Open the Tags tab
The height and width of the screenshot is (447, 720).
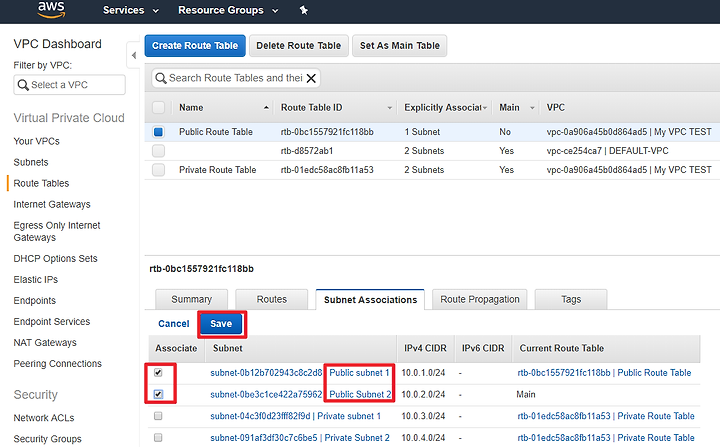pos(571,300)
